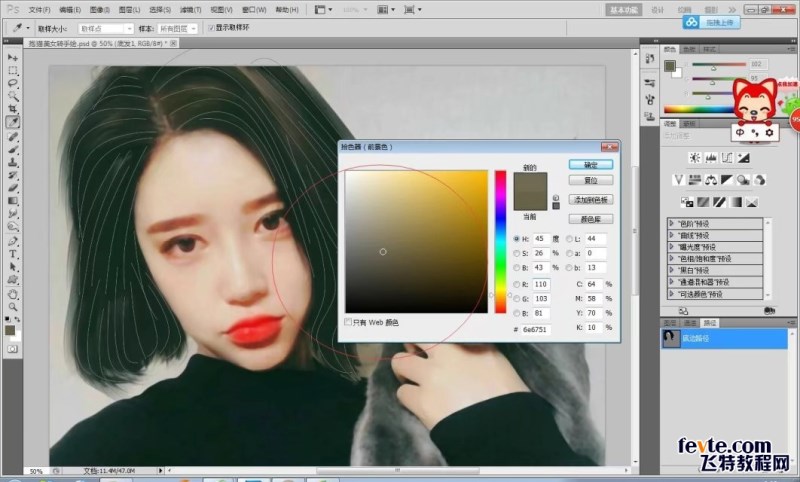Screen dimensions: 800x482
Task: Expand the "色阶" presets entry
Action: (x=671, y=225)
